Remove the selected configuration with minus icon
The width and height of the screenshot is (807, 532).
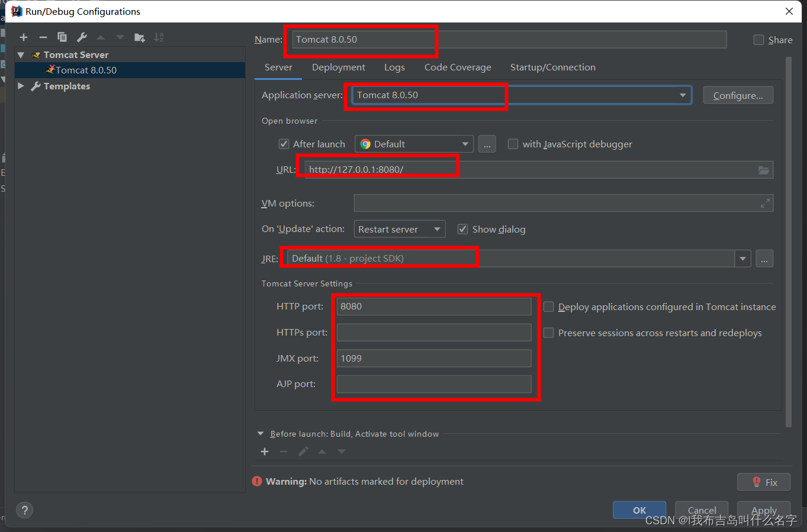click(43, 37)
